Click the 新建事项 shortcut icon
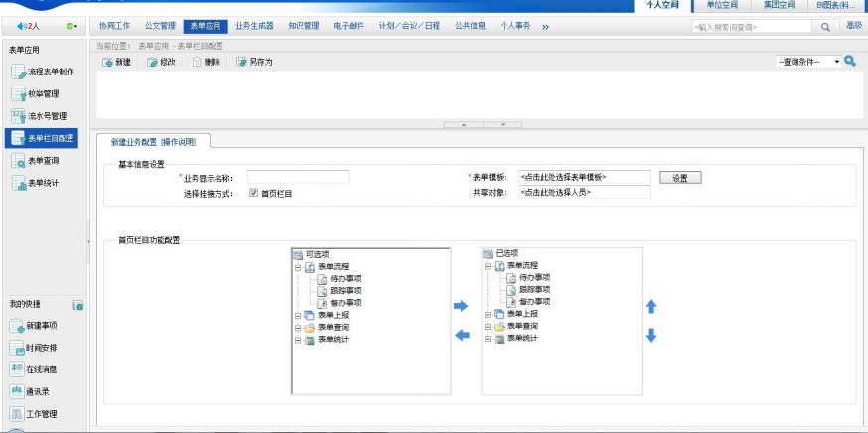The image size is (868, 433). (17, 326)
